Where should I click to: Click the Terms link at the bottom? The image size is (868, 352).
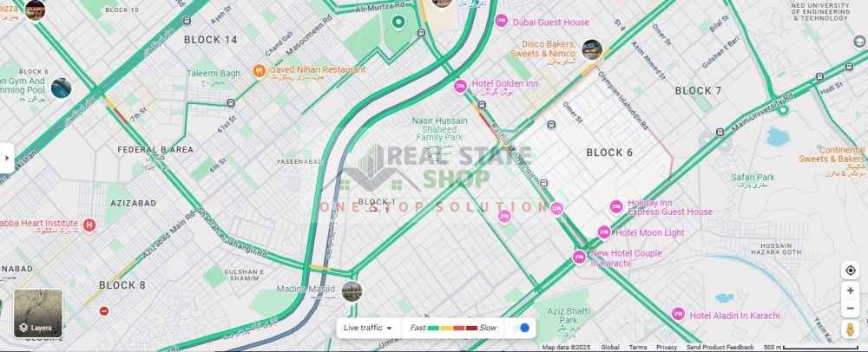click(x=638, y=348)
